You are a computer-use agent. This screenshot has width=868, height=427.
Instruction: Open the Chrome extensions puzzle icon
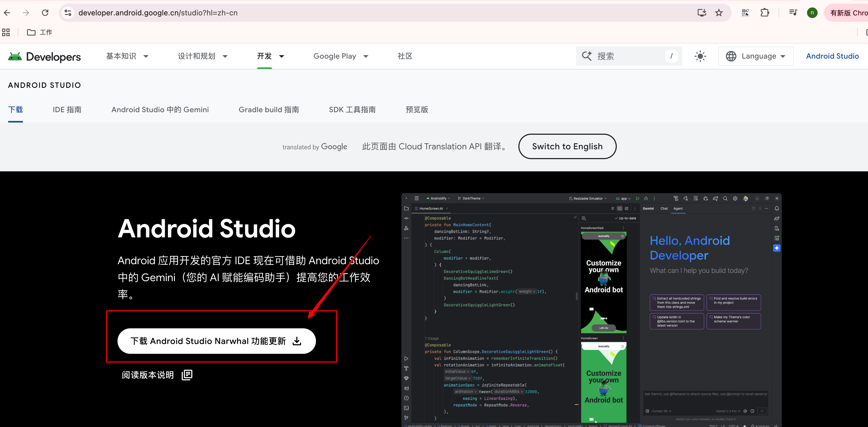coord(765,13)
